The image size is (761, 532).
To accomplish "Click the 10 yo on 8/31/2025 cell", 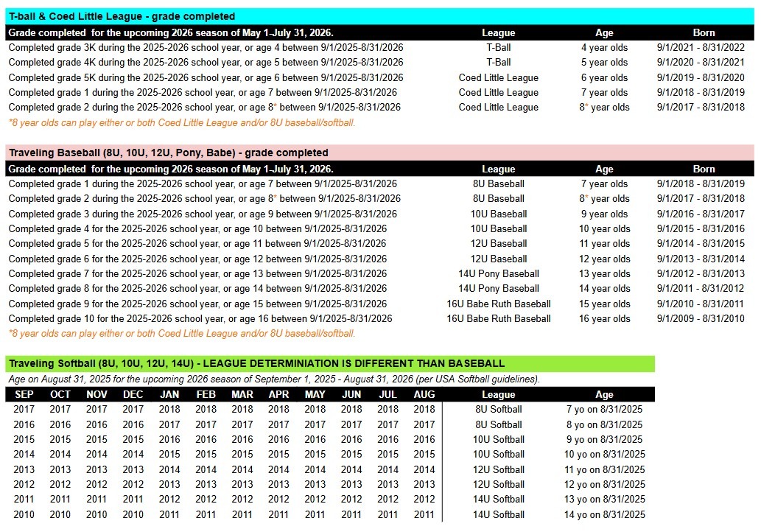I will pos(604,455).
